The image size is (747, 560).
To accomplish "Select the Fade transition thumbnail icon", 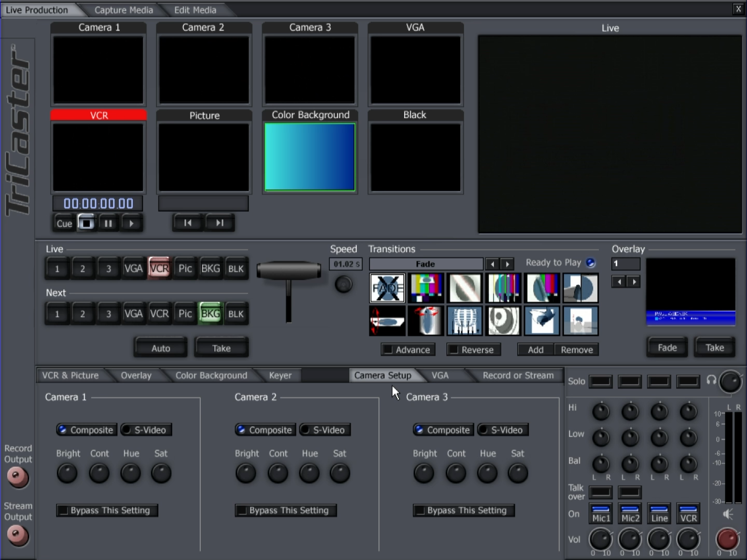I will pyautogui.click(x=388, y=288).
